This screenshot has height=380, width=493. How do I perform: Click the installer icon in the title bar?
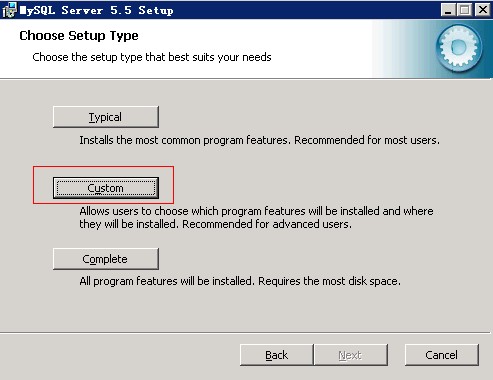click(9, 10)
